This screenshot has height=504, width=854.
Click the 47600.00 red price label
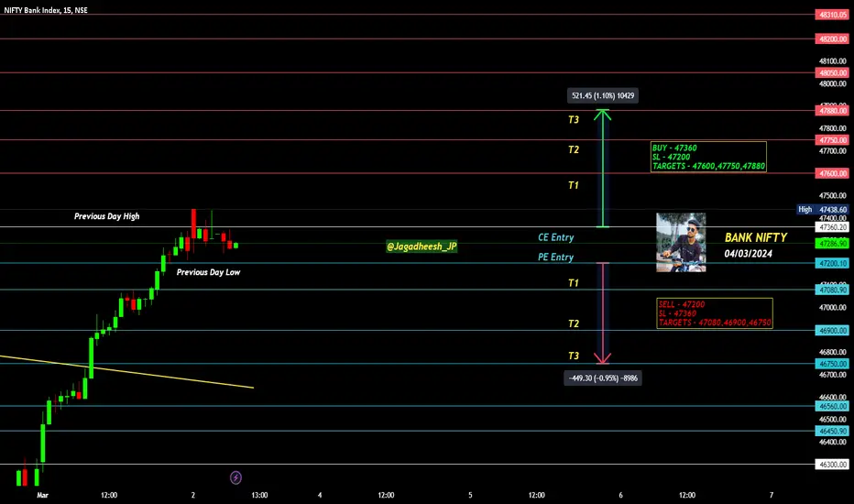tap(832, 173)
